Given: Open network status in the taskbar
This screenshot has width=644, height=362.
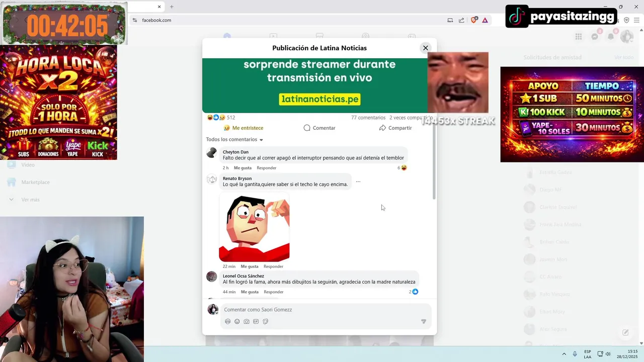Looking at the screenshot, I should pyautogui.click(x=600, y=354).
